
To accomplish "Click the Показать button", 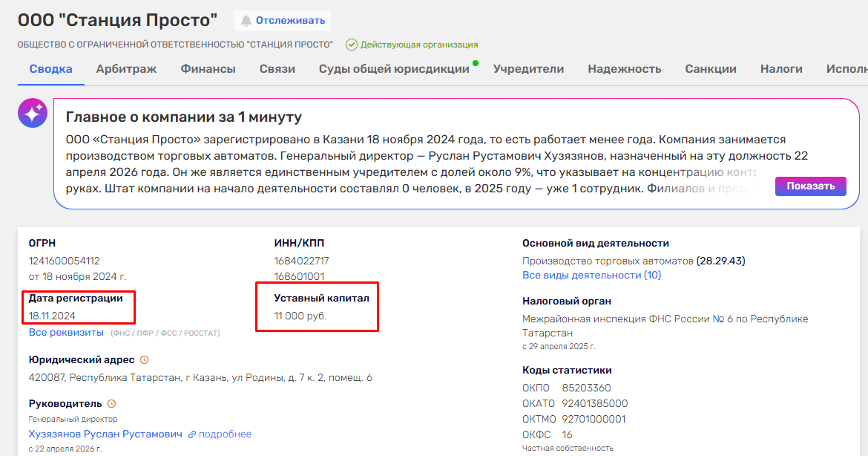I will click(810, 186).
